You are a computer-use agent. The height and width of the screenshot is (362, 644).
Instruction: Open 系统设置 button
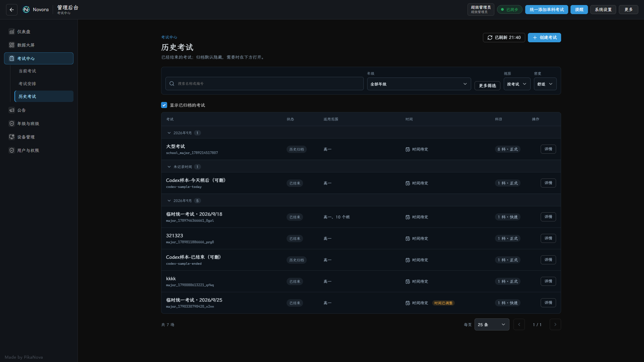coord(603,9)
